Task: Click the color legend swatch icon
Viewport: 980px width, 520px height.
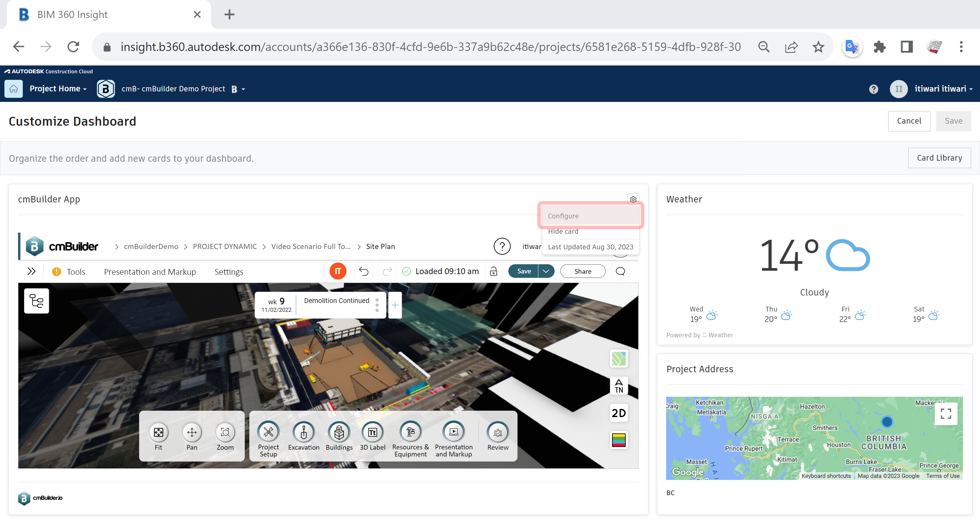Action: [x=619, y=440]
